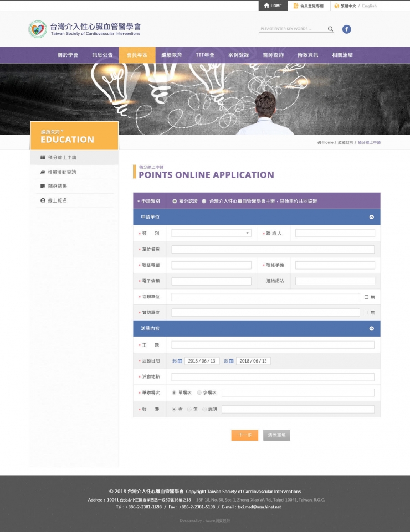
Task: Open the 類別 dropdown list
Action: [x=211, y=233]
